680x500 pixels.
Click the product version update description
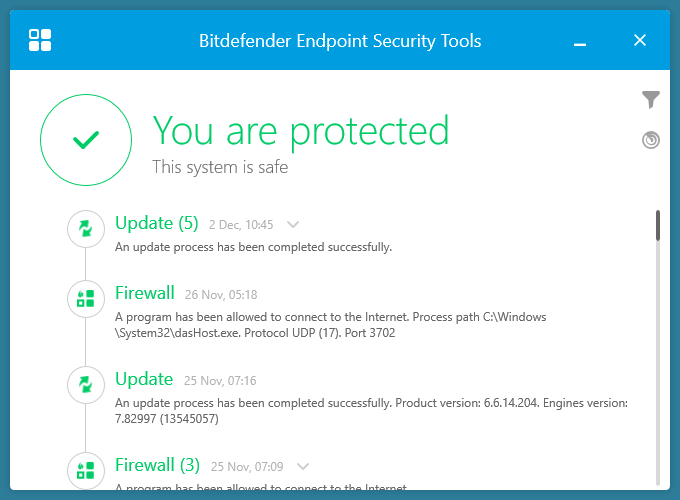click(371, 411)
